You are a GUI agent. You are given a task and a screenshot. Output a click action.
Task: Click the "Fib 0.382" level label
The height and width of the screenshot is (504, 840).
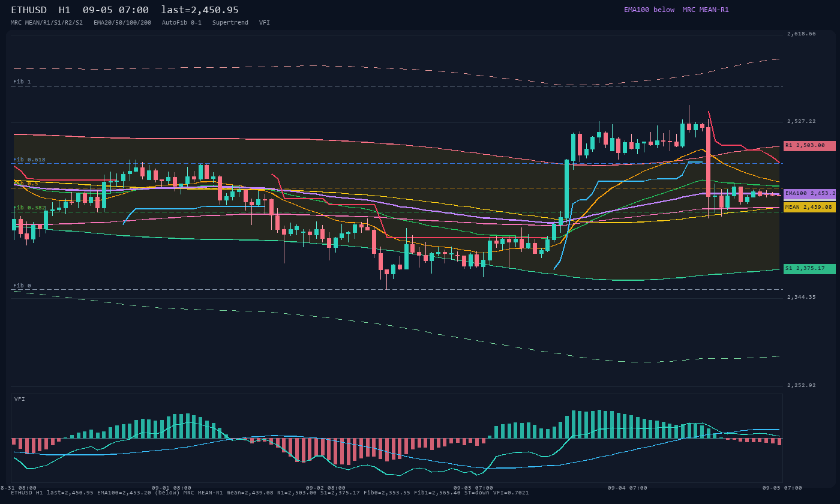coord(29,208)
